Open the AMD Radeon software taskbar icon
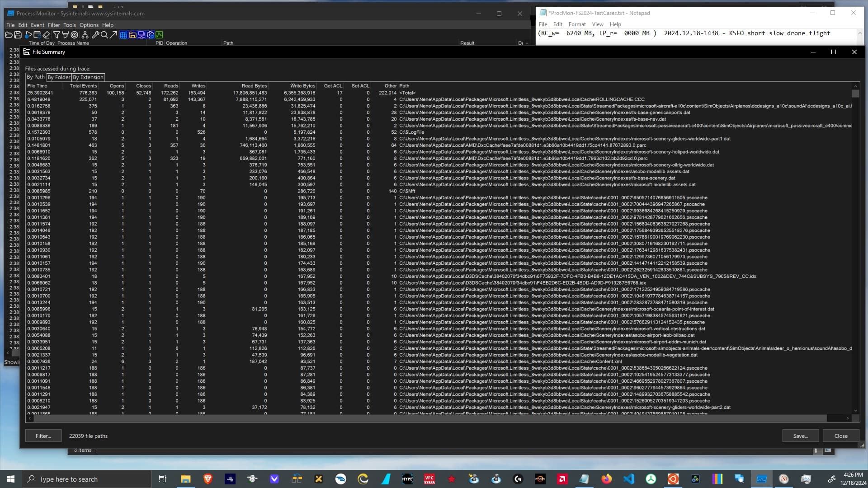Image resolution: width=868 pixels, height=488 pixels. [x=562, y=479]
